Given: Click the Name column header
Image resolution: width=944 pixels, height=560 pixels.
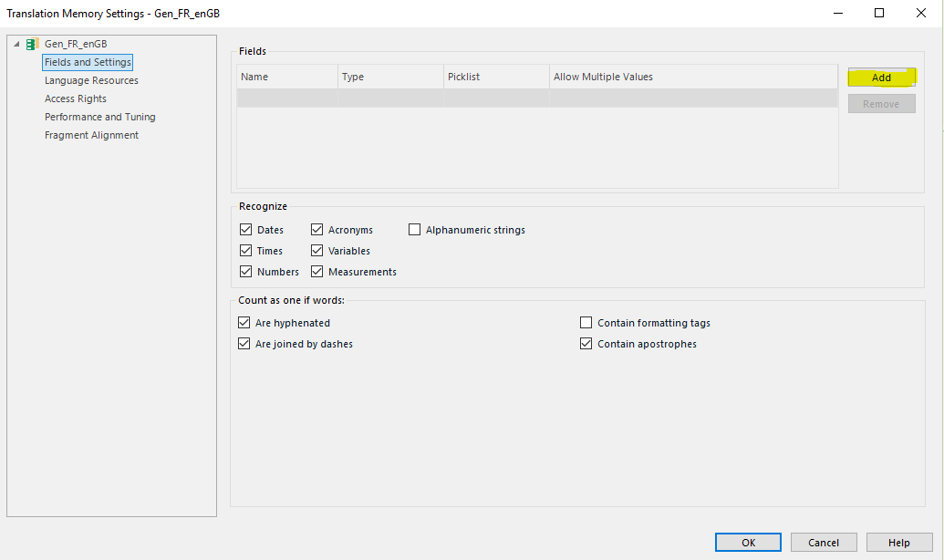Looking at the screenshot, I should coord(287,77).
